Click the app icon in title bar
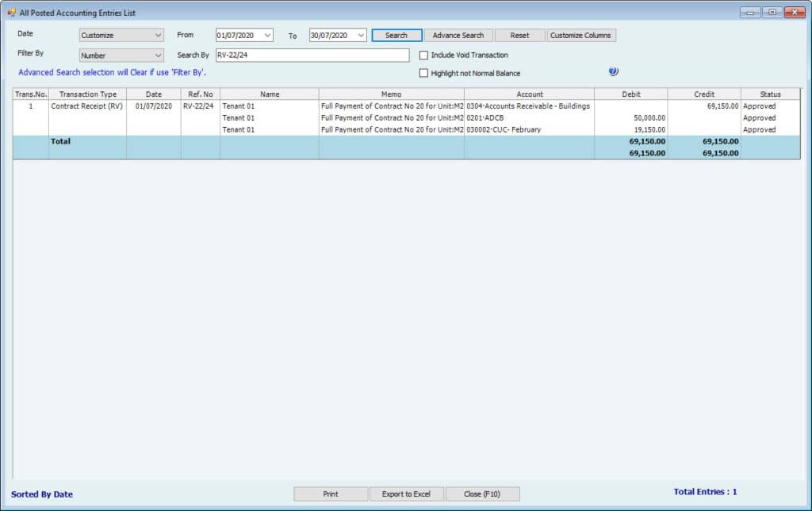Screen dimensions: 812x511 point(11,13)
